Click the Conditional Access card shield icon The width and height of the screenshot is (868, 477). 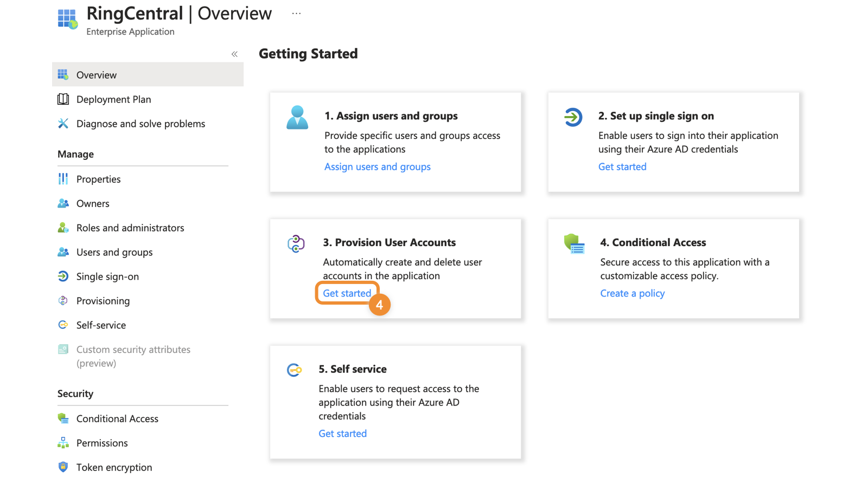[574, 244]
